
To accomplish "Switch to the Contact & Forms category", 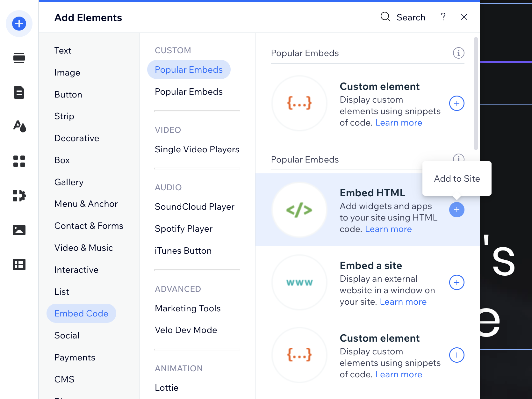I will point(89,226).
